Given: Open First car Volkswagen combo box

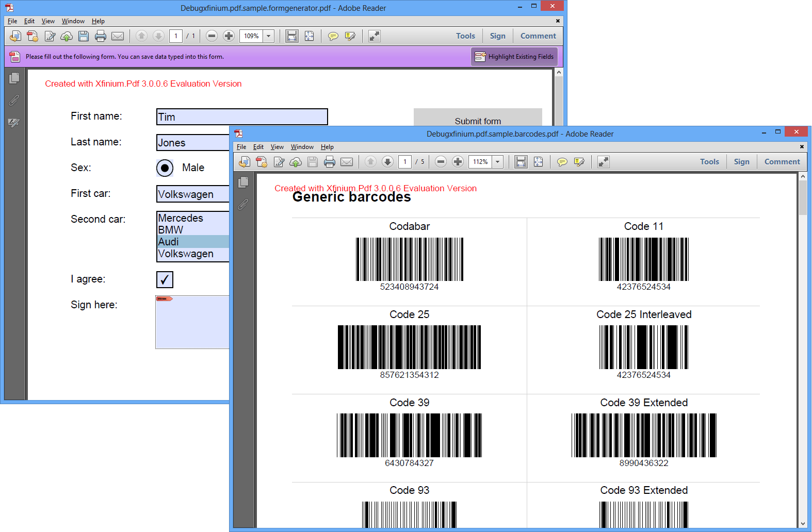Looking at the screenshot, I should 193,194.
